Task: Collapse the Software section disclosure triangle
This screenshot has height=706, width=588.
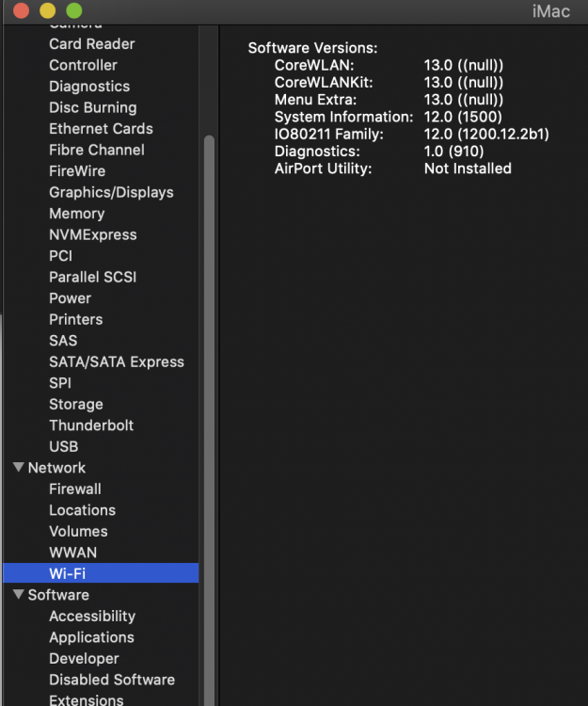Action: tap(19, 594)
